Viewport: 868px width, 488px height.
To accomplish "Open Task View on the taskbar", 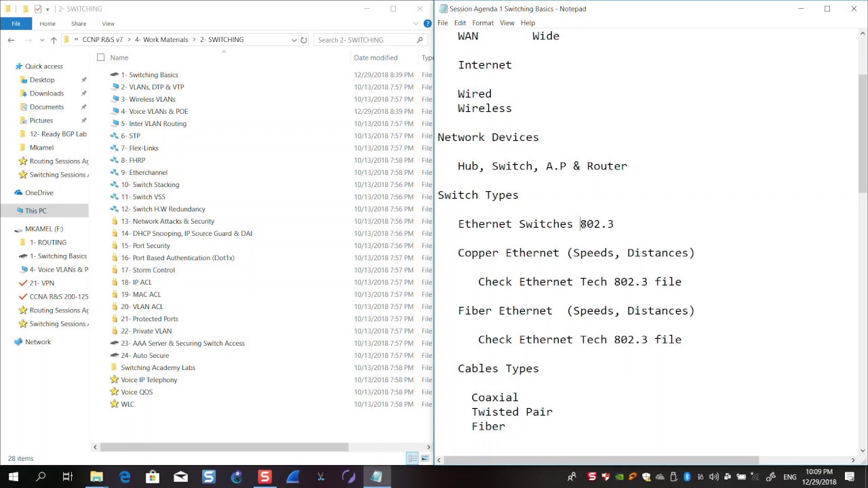I will coord(68,477).
